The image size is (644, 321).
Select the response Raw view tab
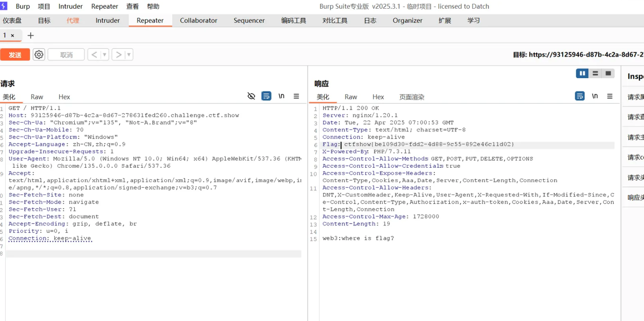pos(351,97)
